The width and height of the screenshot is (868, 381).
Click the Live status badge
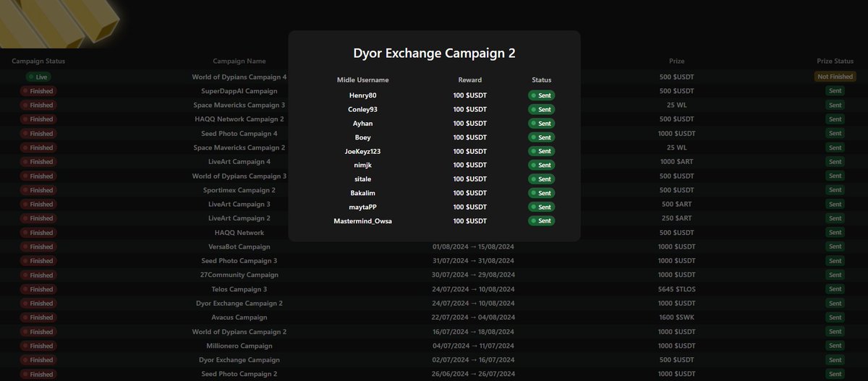(x=38, y=77)
